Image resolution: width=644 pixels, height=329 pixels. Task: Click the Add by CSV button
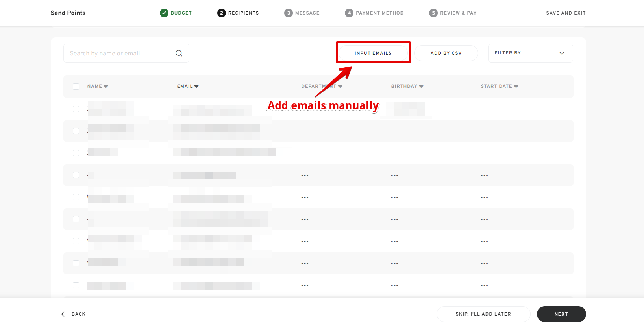click(x=446, y=53)
